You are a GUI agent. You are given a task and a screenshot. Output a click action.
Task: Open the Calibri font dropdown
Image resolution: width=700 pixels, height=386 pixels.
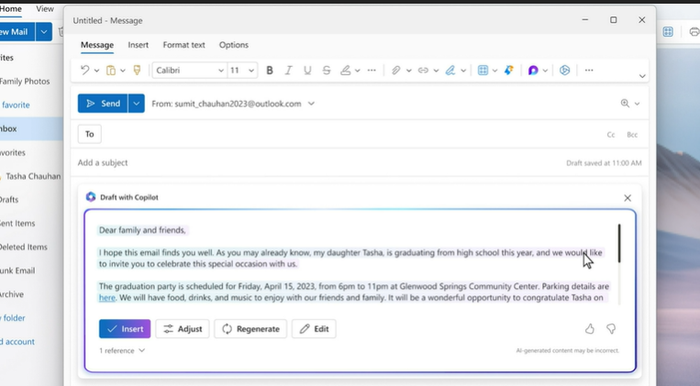[x=189, y=71]
